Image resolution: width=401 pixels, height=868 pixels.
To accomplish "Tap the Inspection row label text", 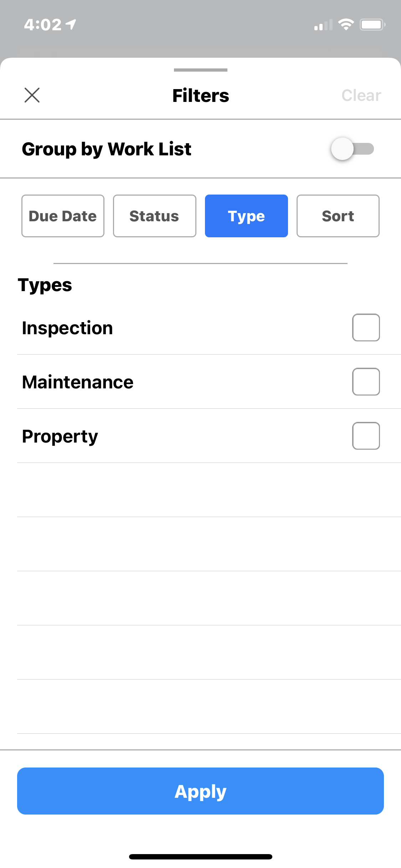I will click(67, 328).
